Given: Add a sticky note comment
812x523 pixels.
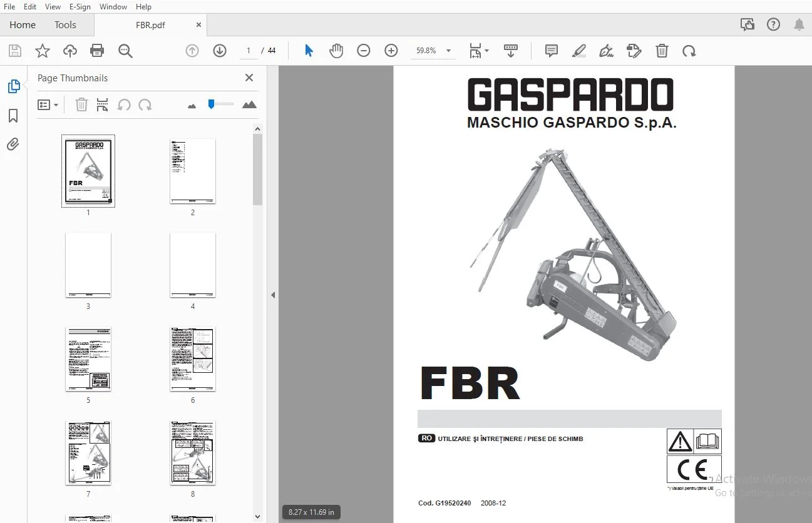Looking at the screenshot, I should tap(552, 51).
